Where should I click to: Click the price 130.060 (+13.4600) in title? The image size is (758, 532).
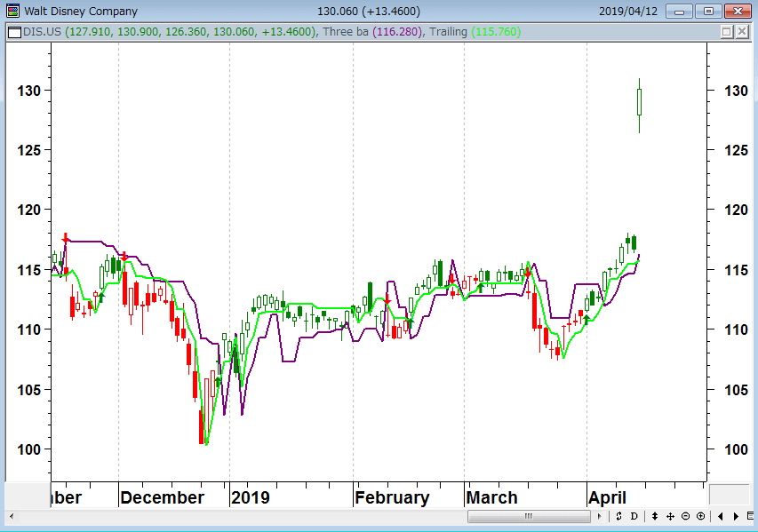point(369,12)
